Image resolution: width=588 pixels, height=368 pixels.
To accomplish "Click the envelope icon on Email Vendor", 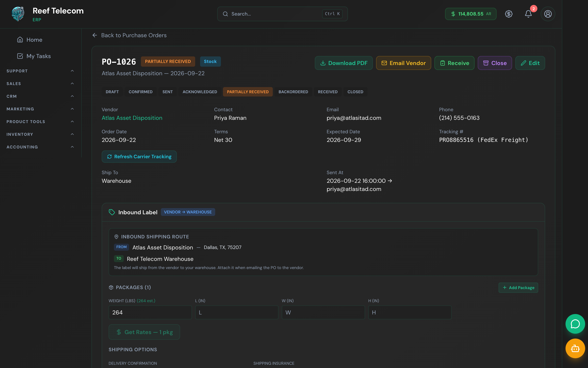I will (x=384, y=63).
